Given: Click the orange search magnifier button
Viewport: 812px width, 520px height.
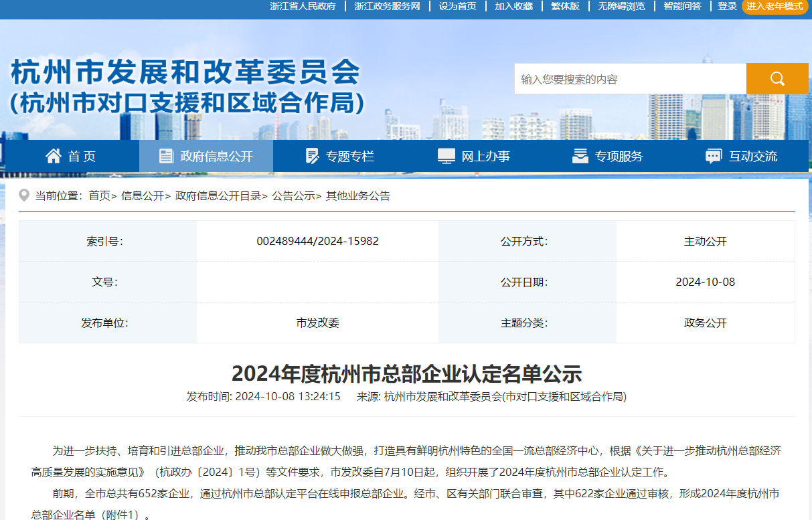Looking at the screenshot, I should [x=777, y=79].
